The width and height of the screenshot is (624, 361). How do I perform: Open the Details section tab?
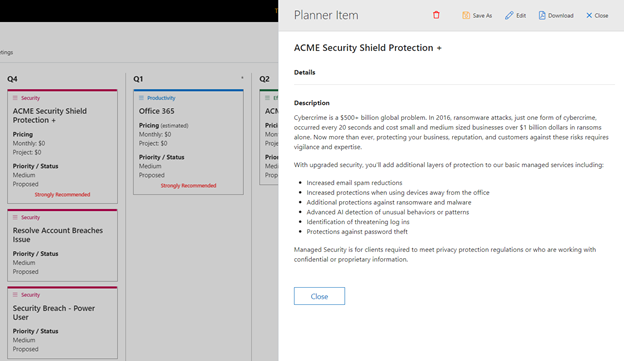point(304,72)
